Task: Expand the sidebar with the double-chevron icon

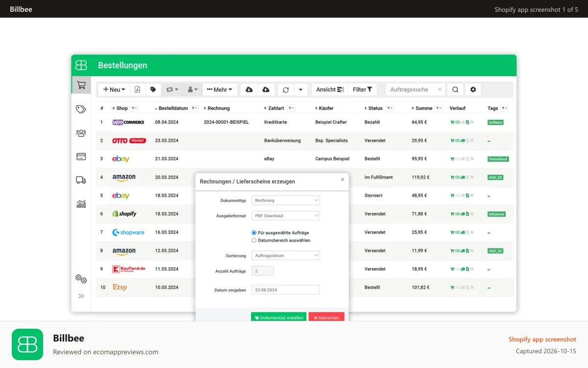Action: point(81,296)
